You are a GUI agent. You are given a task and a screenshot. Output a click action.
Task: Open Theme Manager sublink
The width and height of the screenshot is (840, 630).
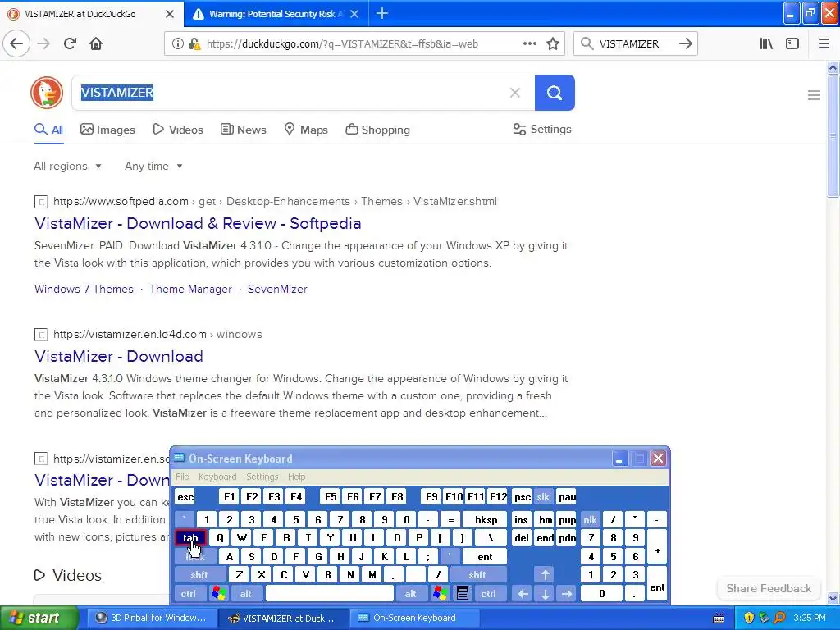pos(190,290)
